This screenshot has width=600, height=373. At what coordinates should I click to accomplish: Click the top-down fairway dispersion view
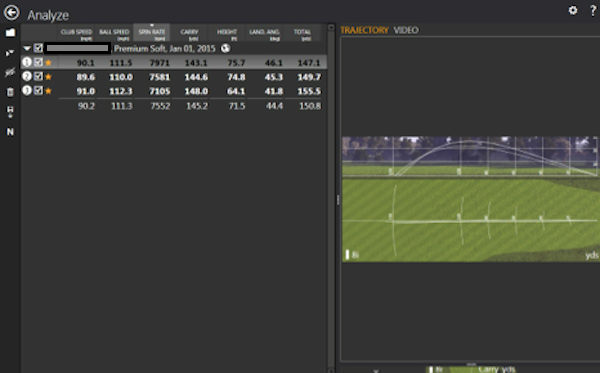[x=470, y=220]
